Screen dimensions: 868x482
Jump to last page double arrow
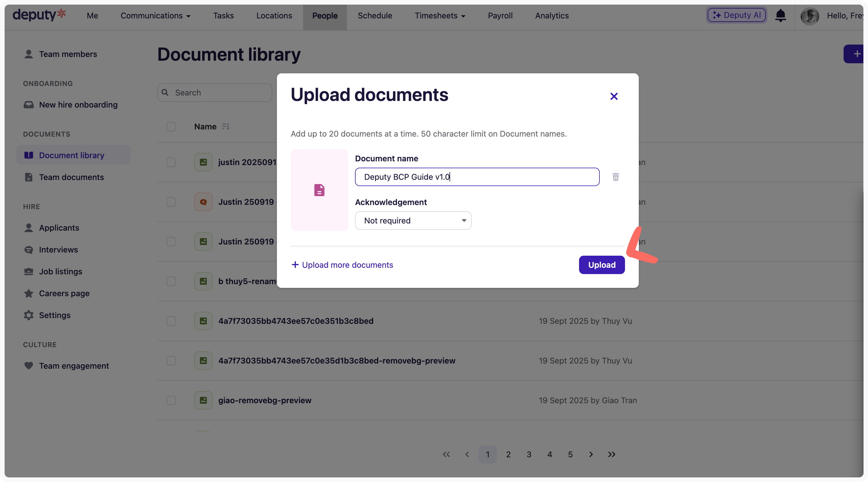[x=611, y=454]
